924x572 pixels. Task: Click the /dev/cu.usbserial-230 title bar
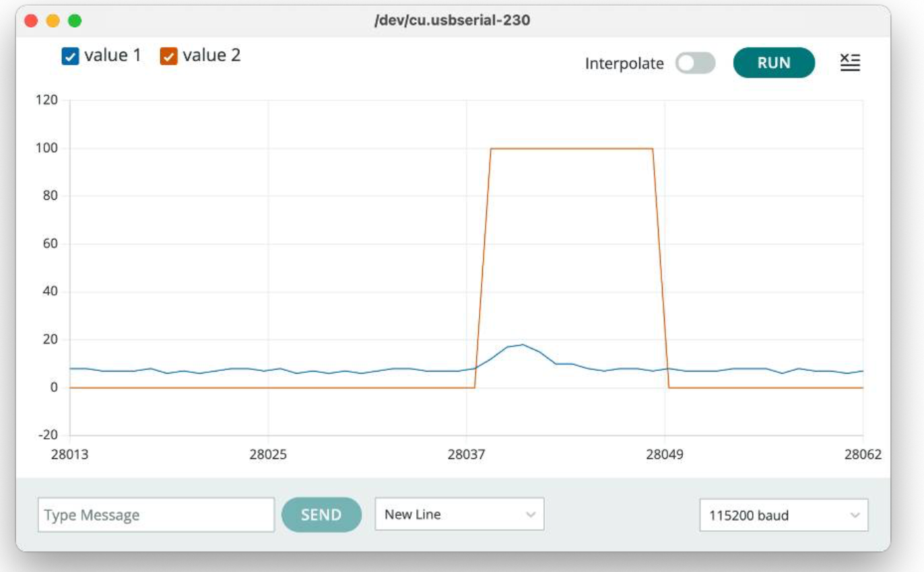tap(453, 20)
